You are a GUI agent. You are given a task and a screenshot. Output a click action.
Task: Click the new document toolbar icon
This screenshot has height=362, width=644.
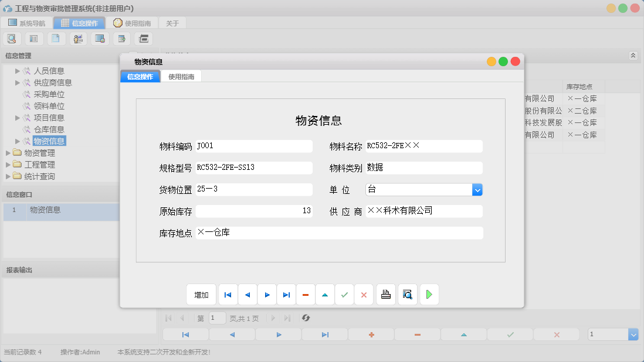click(x=56, y=38)
